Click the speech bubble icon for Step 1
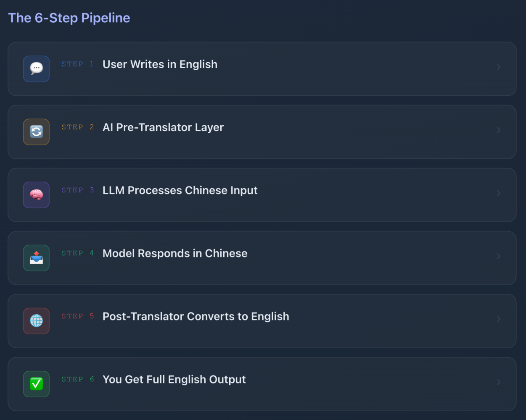The height and width of the screenshot is (420, 526). (x=36, y=69)
